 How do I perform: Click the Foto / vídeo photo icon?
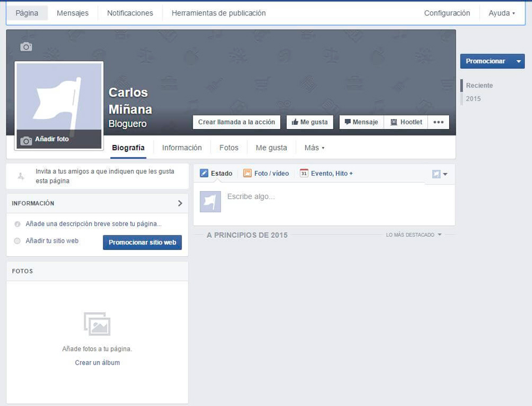[247, 173]
